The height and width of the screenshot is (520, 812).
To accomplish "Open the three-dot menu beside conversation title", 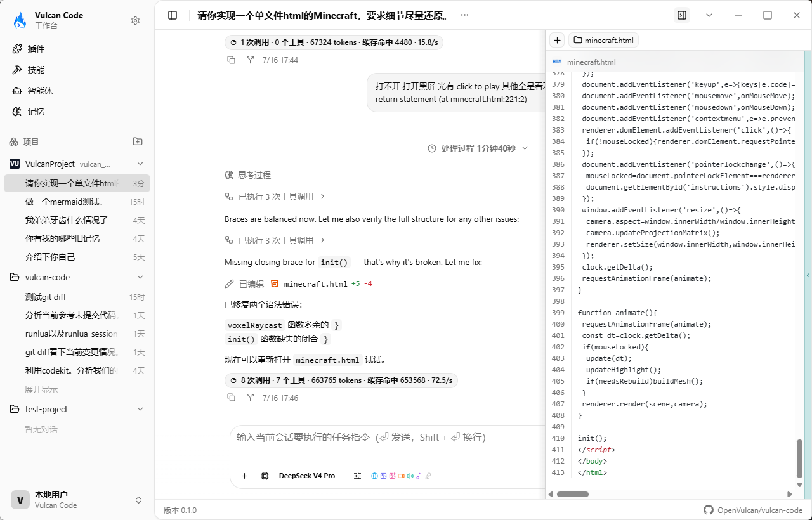I will [464, 15].
